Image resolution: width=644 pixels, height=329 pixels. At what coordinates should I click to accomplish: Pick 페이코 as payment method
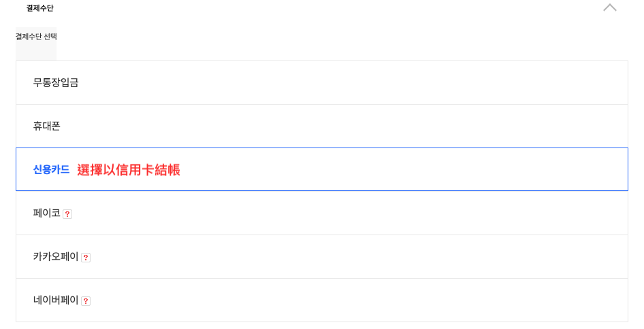321,213
